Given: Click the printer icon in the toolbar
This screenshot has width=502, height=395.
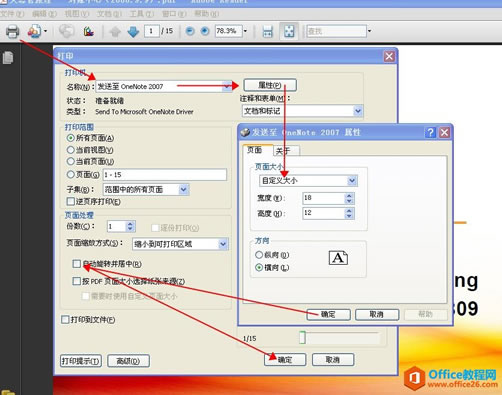Looking at the screenshot, I should [12, 31].
